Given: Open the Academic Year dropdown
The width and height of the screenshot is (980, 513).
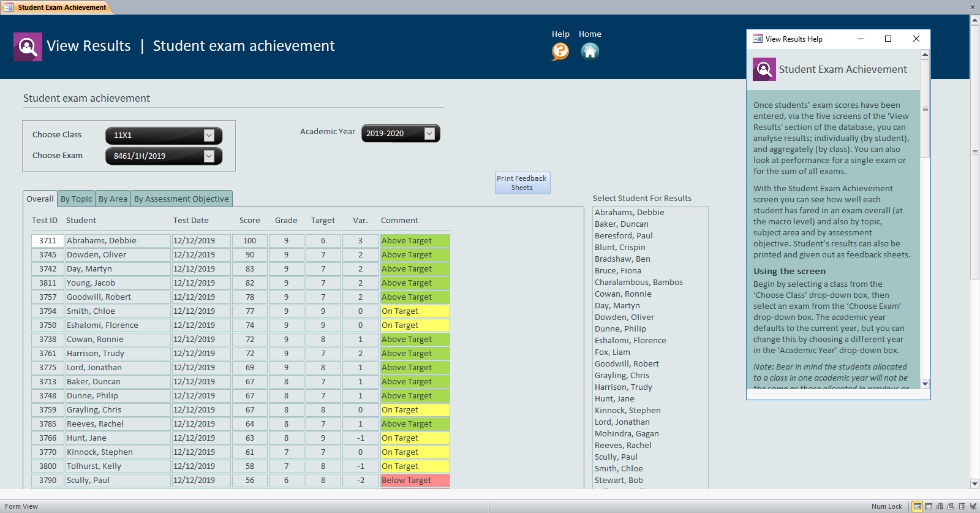Looking at the screenshot, I should (x=429, y=134).
